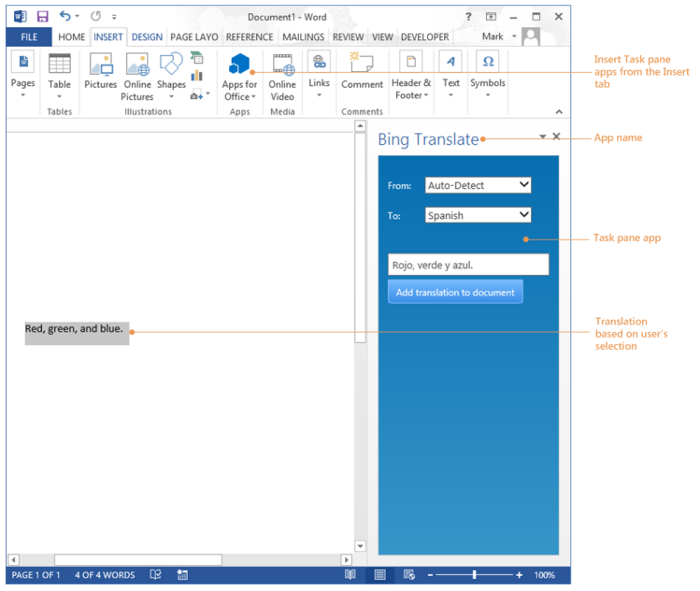This screenshot has width=700, height=591.
Task: Undo the last action
Action: (x=65, y=17)
